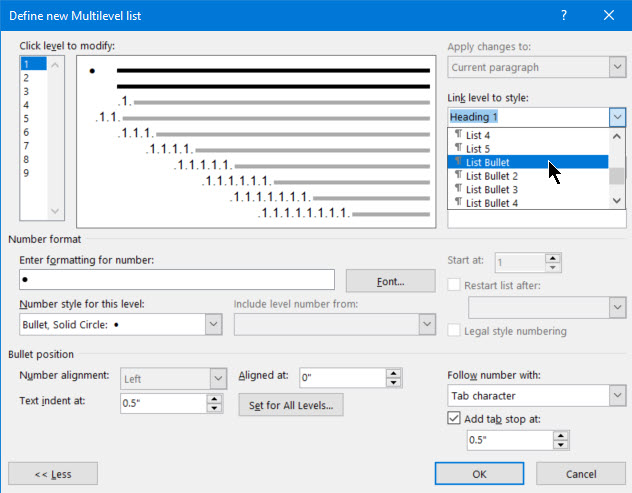The image size is (632, 493).
Task: Decrease the Aligned at value
Action: pos(393,383)
